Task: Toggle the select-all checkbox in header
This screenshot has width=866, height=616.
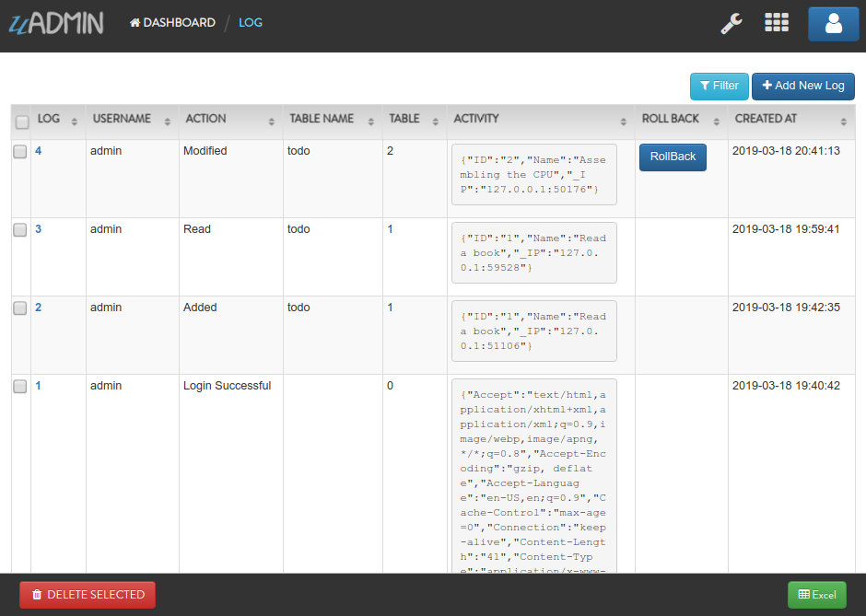Action: click(x=22, y=122)
